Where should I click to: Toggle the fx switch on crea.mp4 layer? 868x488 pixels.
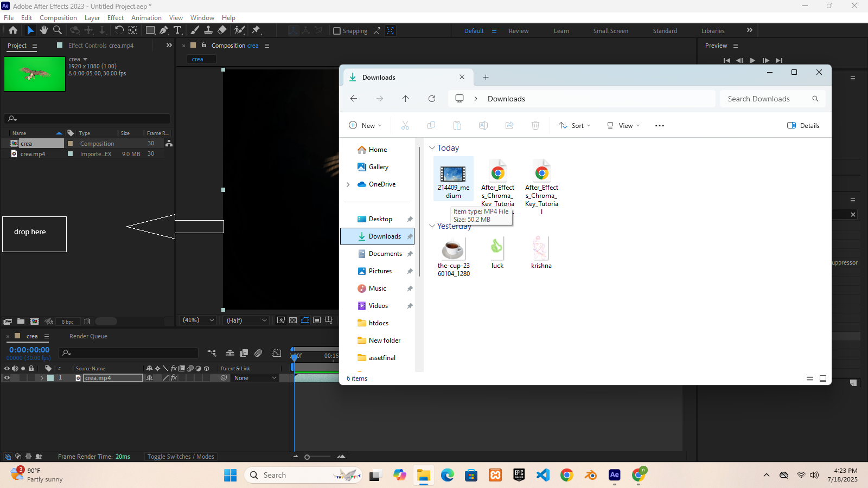click(174, 378)
